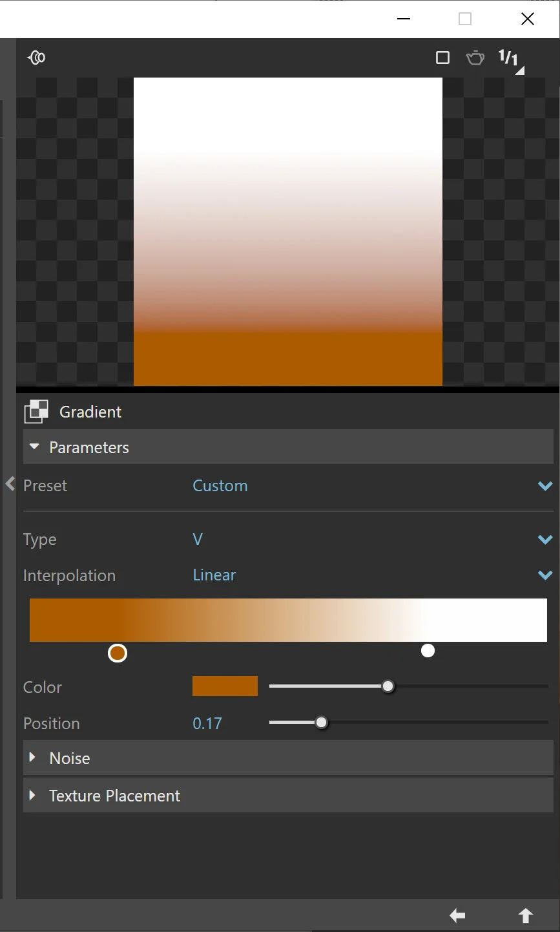This screenshot has height=932, width=560.
Task: Click the Gradient node icon beside its title
Action: [36, 412]
